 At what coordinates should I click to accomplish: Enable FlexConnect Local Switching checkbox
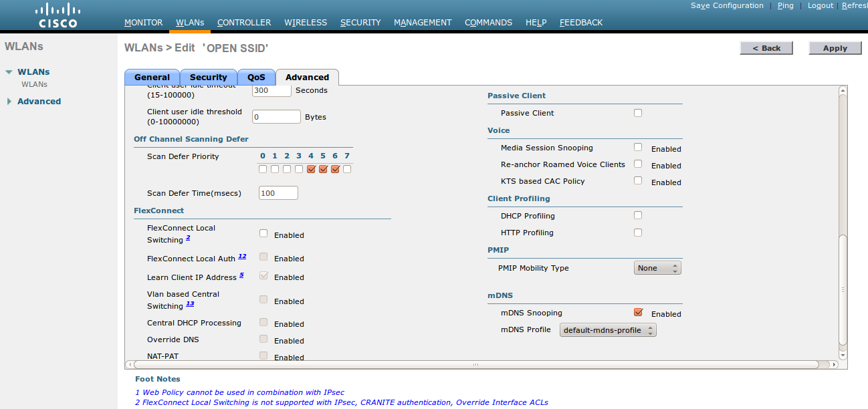pos(263,233)
